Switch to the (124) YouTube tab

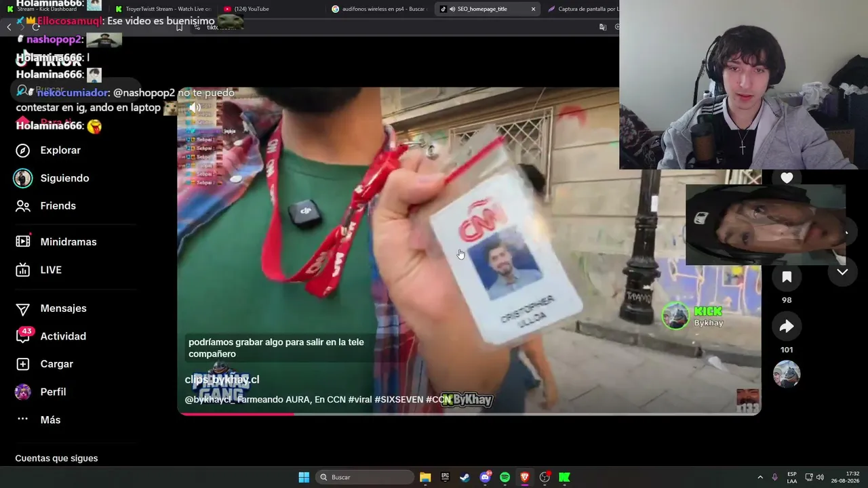click(271, 9)
